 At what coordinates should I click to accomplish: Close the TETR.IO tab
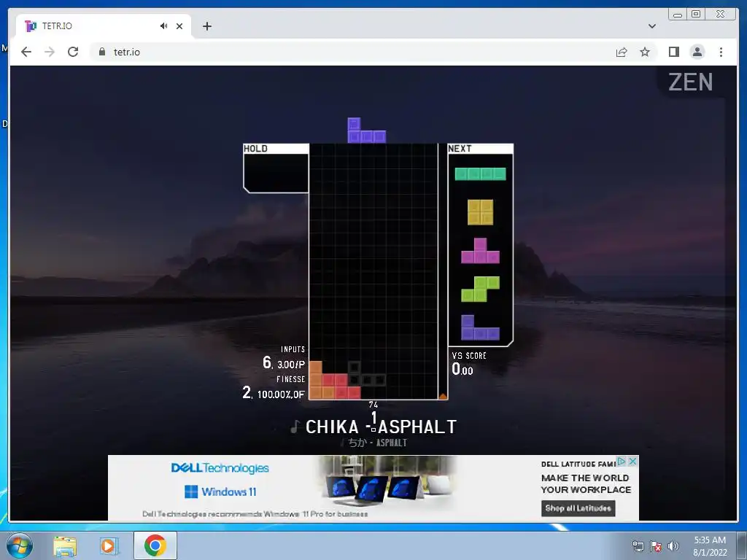tap(179, 26)
